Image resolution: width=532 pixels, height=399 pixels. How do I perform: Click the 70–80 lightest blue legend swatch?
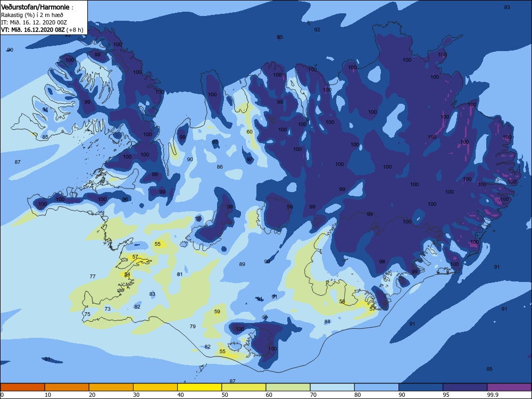point(332,387)
